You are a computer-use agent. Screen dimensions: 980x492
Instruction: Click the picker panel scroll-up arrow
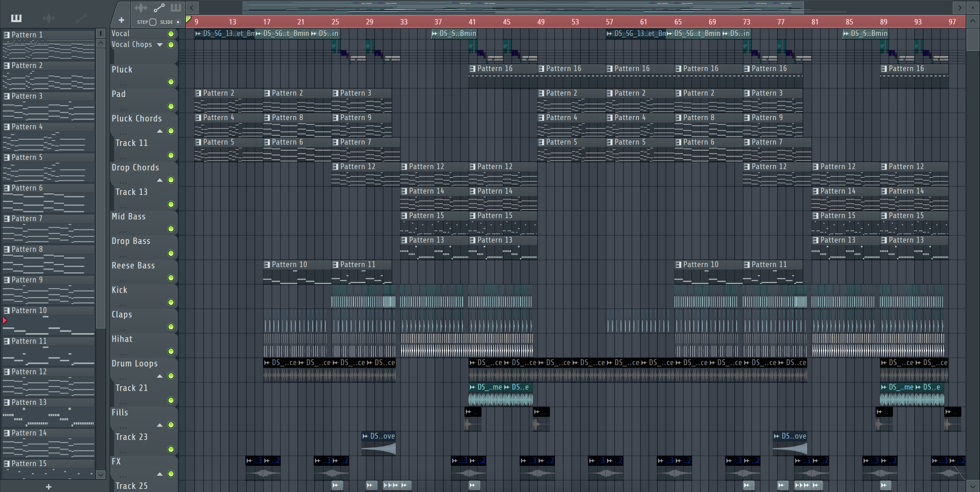pyautogui.click(x=100, y=43)
